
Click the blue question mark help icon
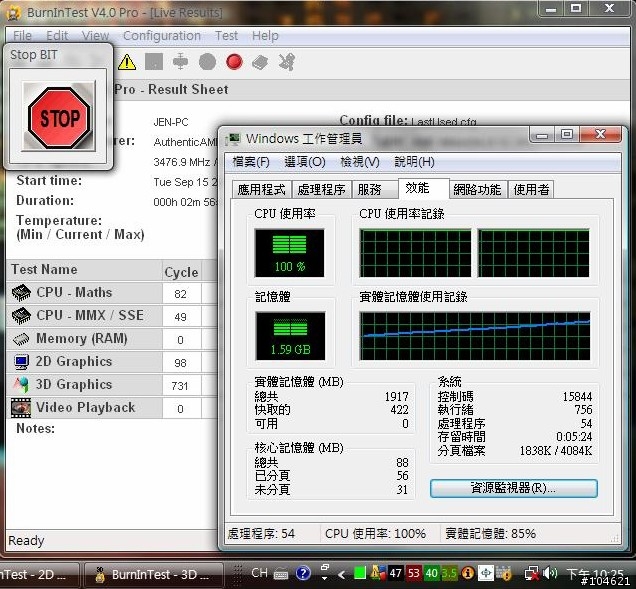click(303, 574)
